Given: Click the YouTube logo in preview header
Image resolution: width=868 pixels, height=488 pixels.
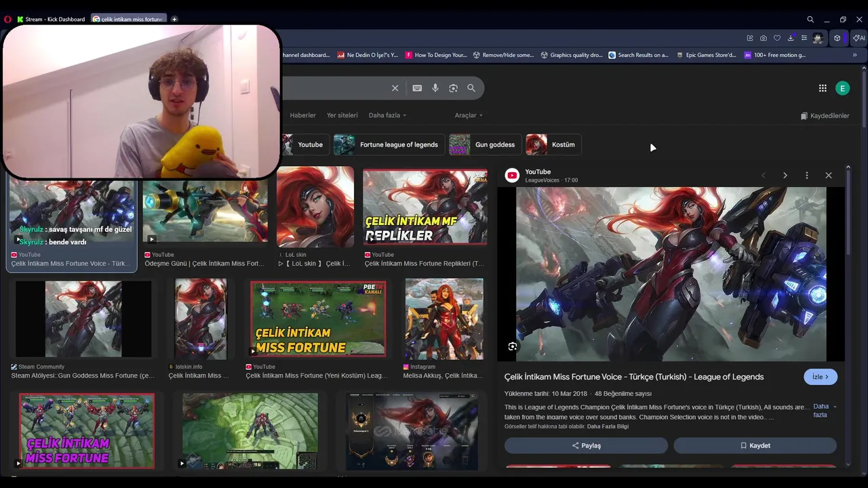Looking at the screenshot, I should (512, 176).
